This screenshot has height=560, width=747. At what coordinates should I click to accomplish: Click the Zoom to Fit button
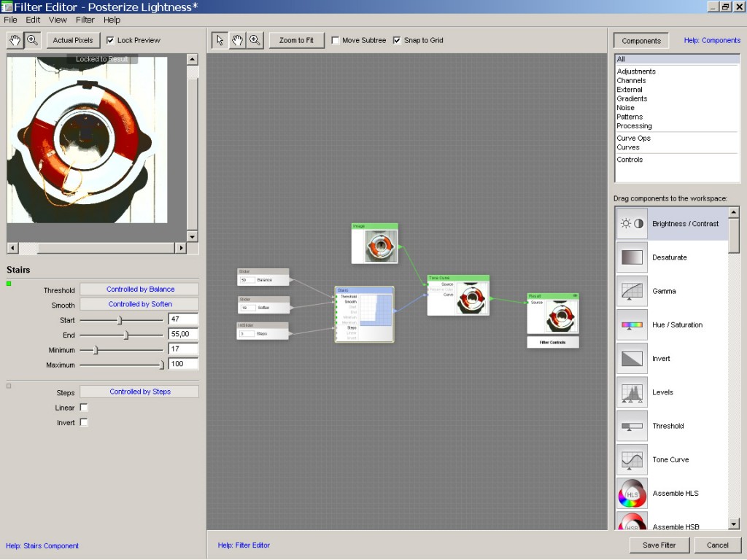[x=296, y=41]
